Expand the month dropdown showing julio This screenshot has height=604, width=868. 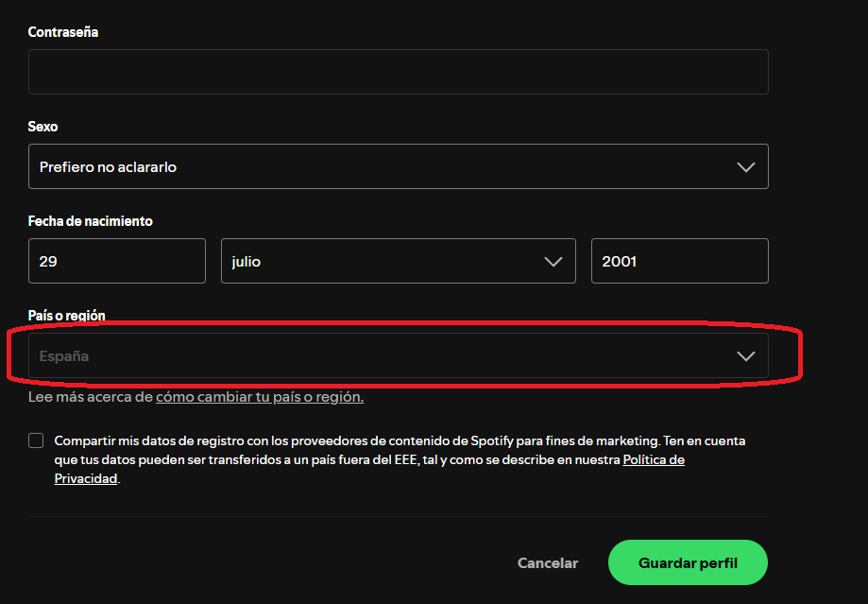(x=397, y=261)
